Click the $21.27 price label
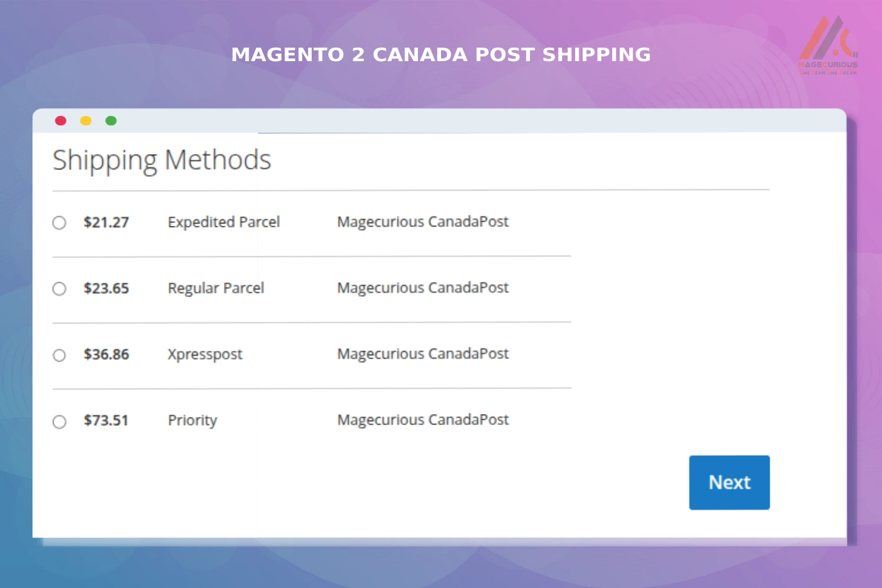 click(106, 222)
